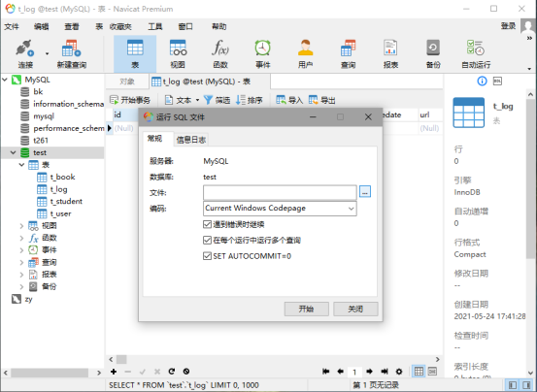
Task: Open the 查看 (View) menu
Action: [x=72, y=26]
